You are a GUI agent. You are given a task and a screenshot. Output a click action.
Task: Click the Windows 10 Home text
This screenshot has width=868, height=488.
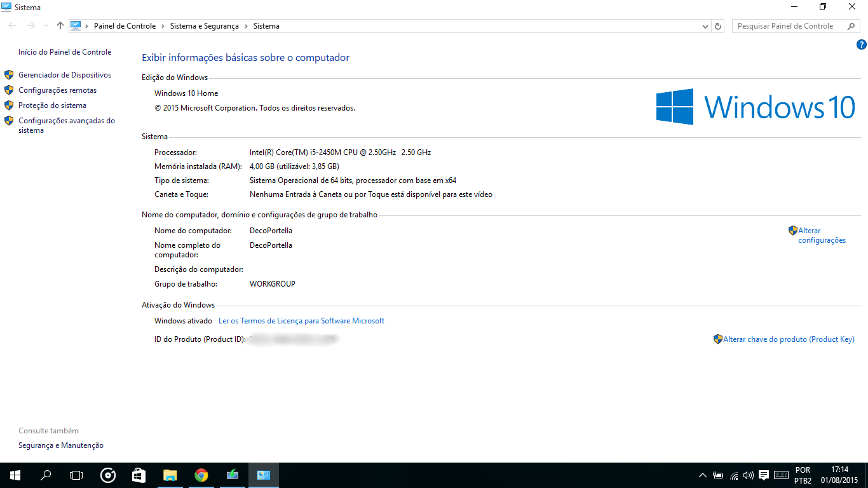pyautogui.click(x=186, y=93)
